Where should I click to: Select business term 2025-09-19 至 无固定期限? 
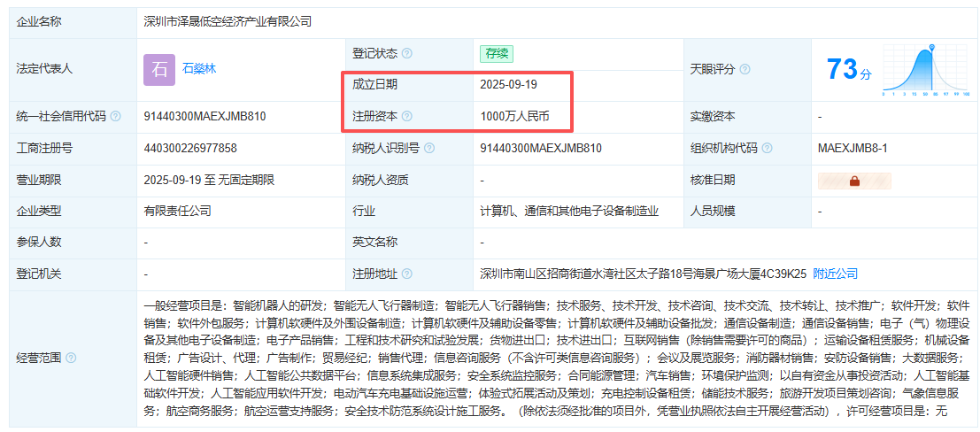[x=209, y=180]
